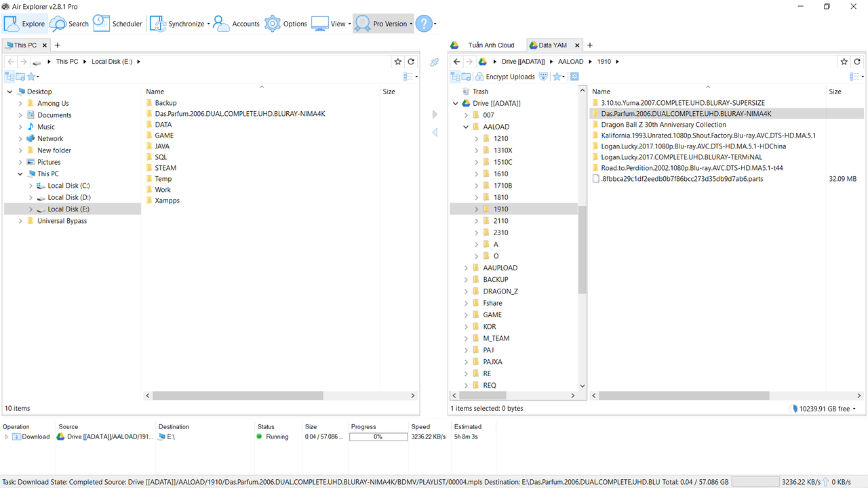This screenshot has width=868, height=488.
Task: Click the Synchronize toolbar button
Action: tap(180, 24)
